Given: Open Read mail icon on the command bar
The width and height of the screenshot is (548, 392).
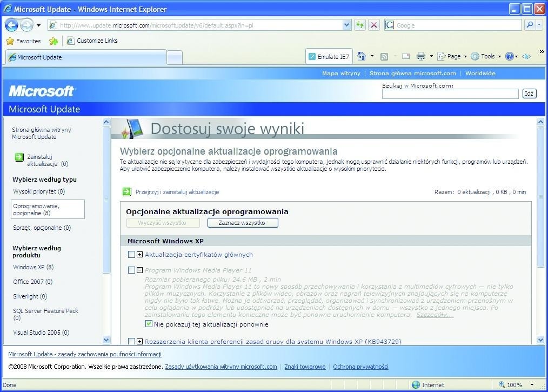Looking at the screenshot, I should pos(405,56).
